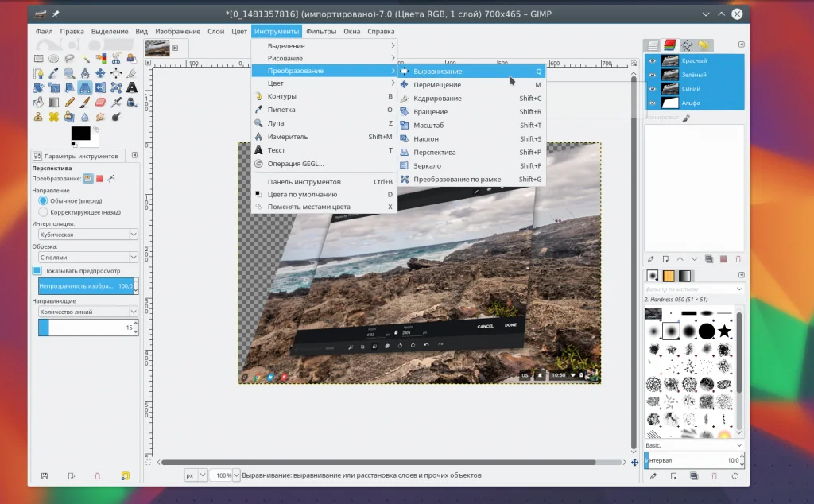
Task: Switch to the Channels tab icon
Action: click(x=670, y=45)
